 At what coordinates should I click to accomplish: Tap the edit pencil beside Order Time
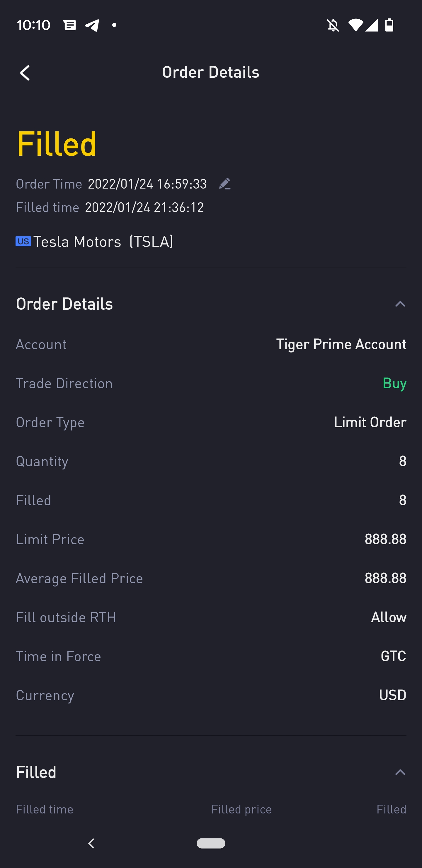225,184
